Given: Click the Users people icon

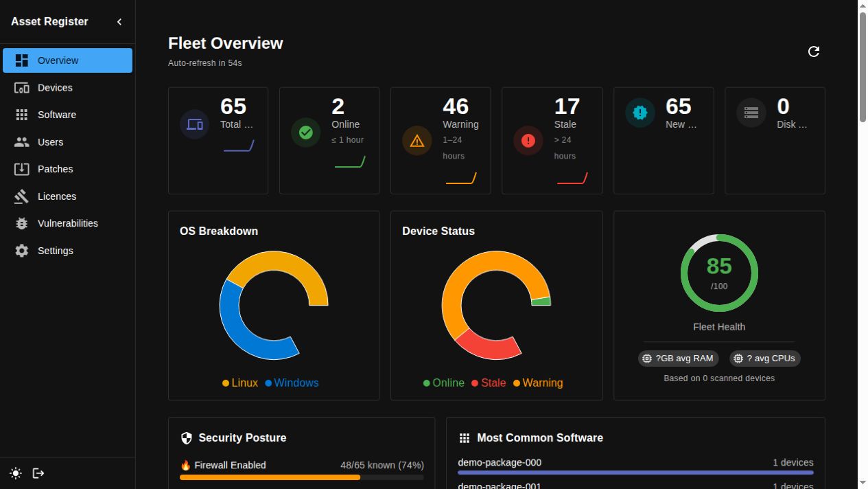Looking at the screenshot, I should pos(22,142).
